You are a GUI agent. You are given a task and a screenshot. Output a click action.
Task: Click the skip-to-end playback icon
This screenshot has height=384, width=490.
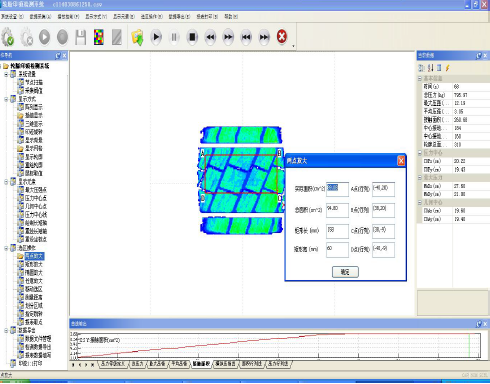coord(264,37)
